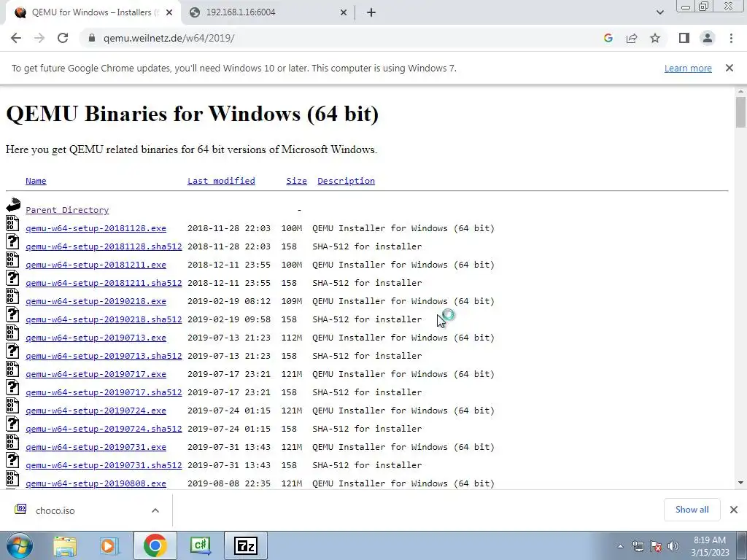747x560 pixels.
Task: Open qemu-w64-setup-20190724.sha512 link
Action: 104,429
